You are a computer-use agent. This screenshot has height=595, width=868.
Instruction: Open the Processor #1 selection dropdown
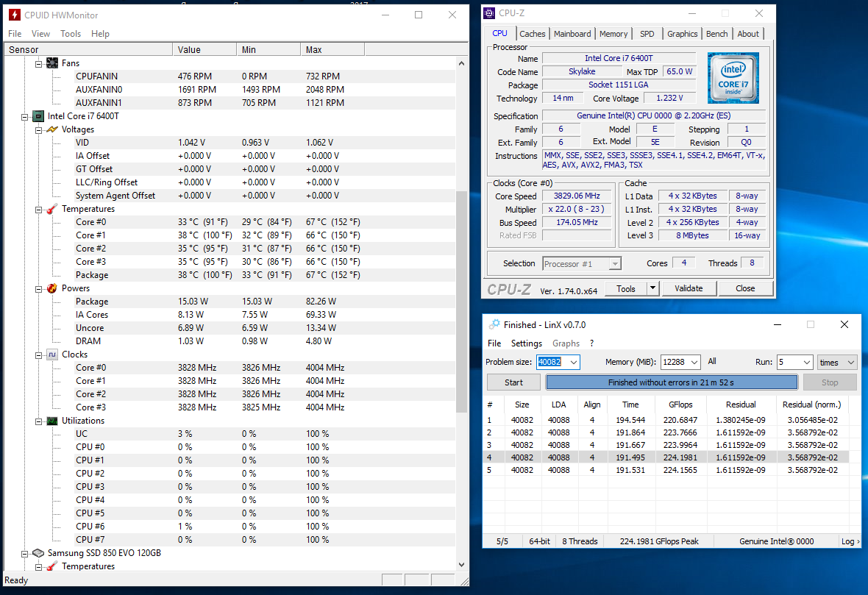coord(615,264)
